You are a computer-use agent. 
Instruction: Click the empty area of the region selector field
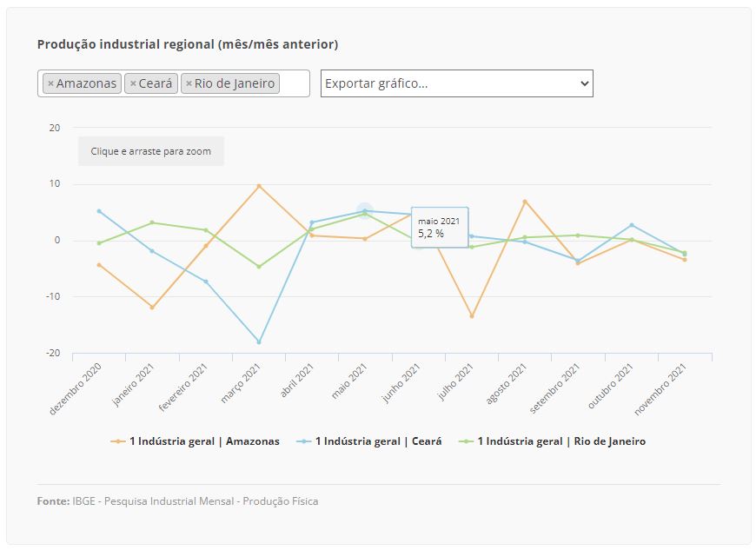click(x=294, y=83)
